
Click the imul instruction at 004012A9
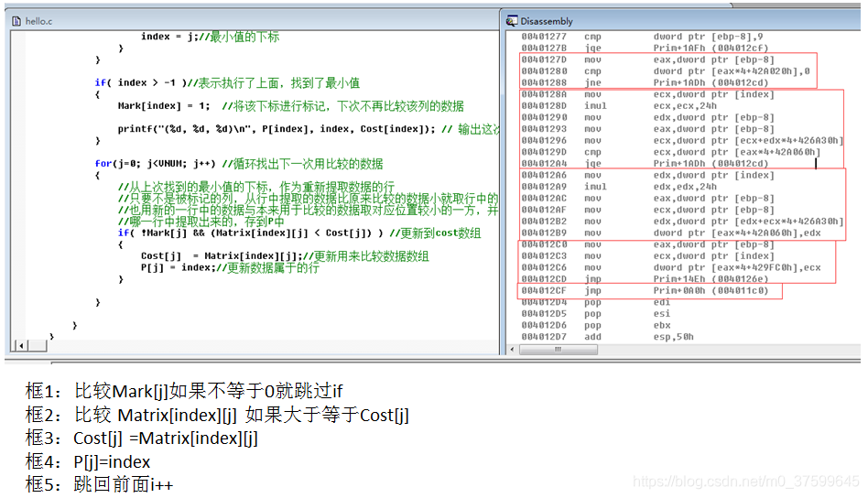point(619,187)
